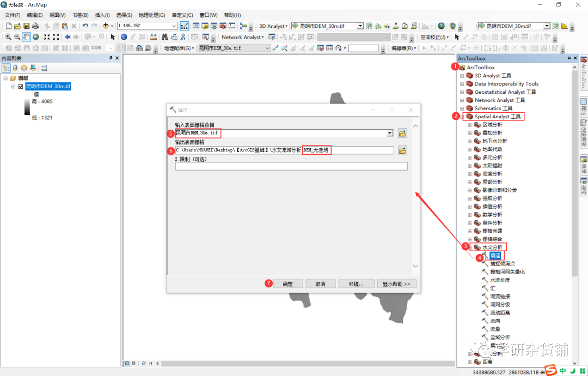Image resolution: width=588 pixels, height=376 pixels.
Task: Toggle the Editor toolbar icon
Action: click(x=184, y=26)
